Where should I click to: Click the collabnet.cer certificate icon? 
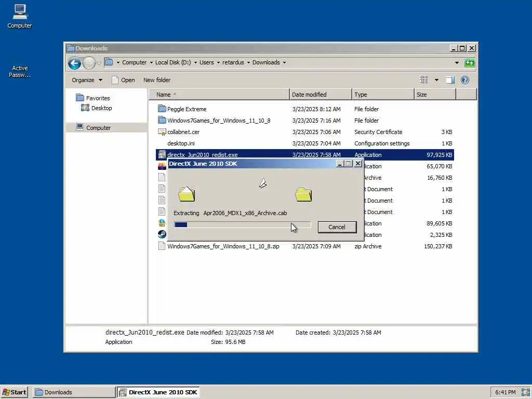(162, 132)
